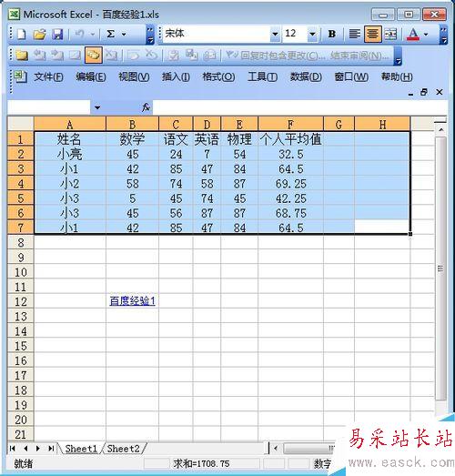Go to the last sheet tab
The height and width of the screenshot is (476, 455).
coord(51,449)
